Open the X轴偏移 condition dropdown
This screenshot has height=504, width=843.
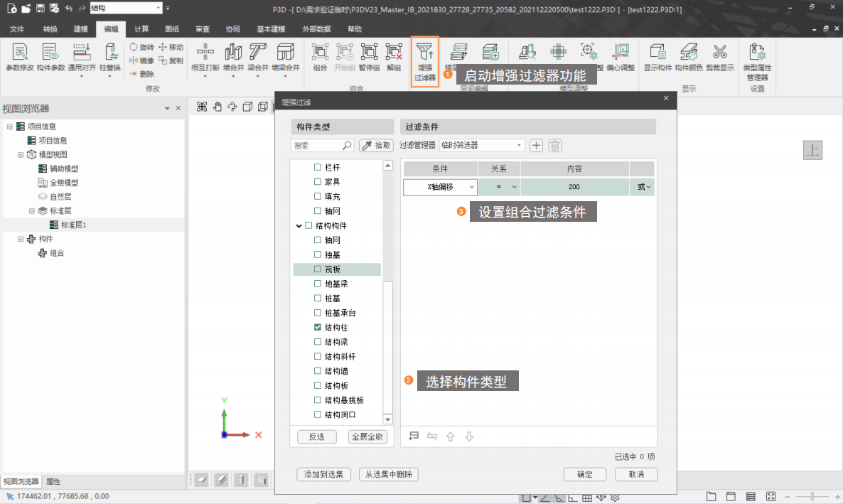click(x=441, y=187)
